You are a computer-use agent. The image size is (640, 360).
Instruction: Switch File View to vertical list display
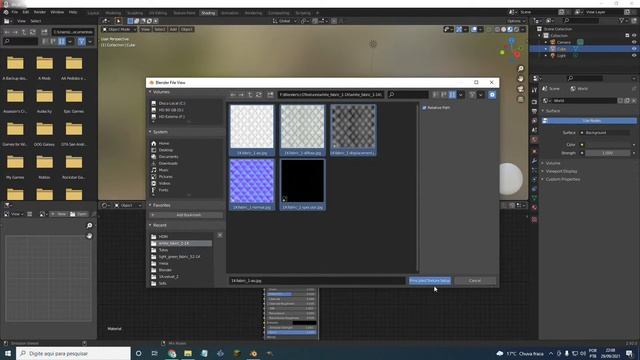435,95
